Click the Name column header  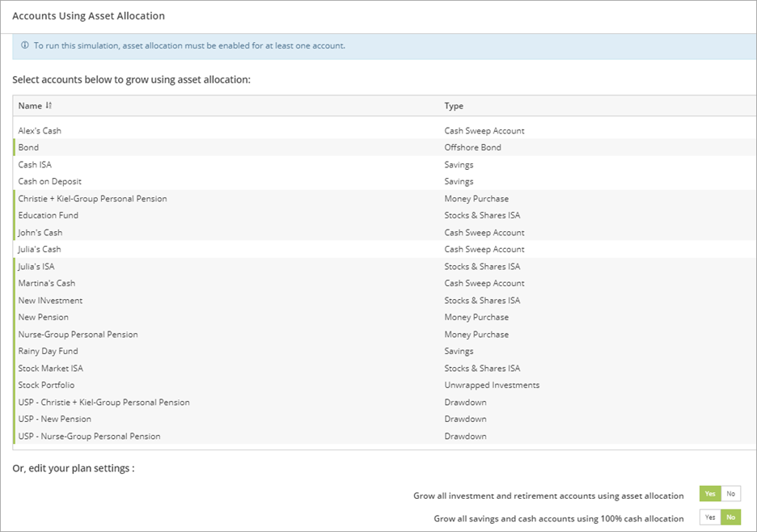[x=30, y=106]
